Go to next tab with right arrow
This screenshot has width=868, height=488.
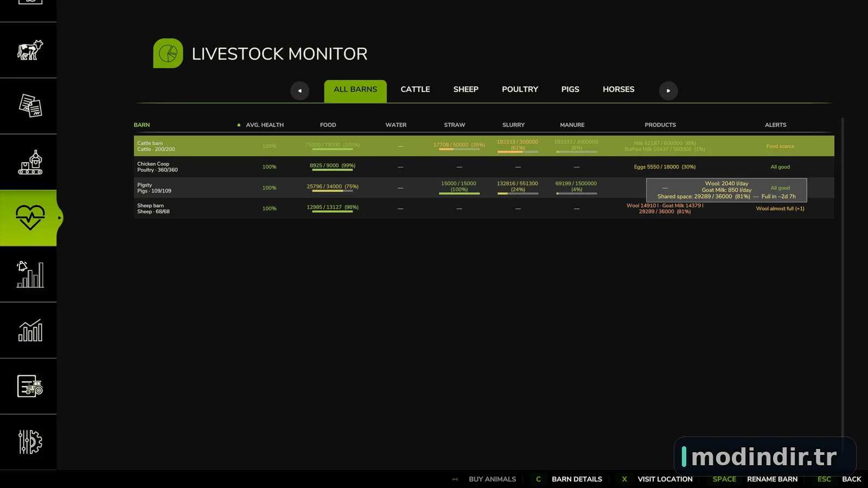click(x=668, y=91)
